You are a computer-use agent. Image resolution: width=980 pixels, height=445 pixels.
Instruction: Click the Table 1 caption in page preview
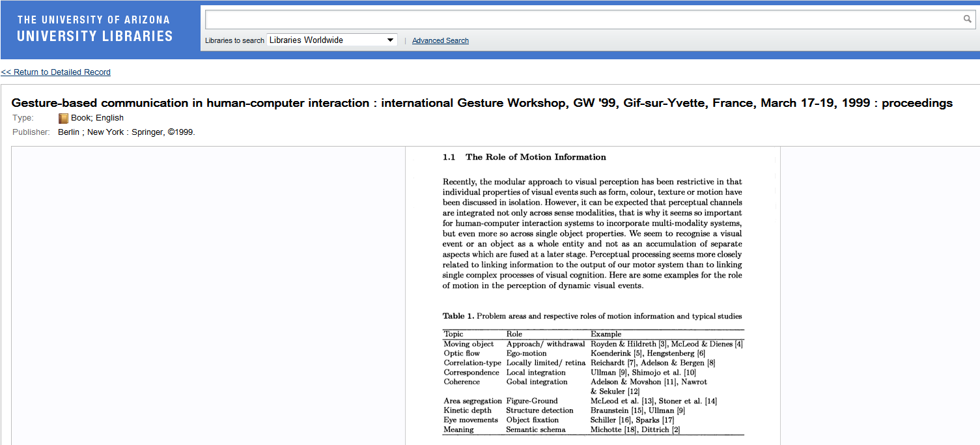pyautogui.click(x=592, y=316)
